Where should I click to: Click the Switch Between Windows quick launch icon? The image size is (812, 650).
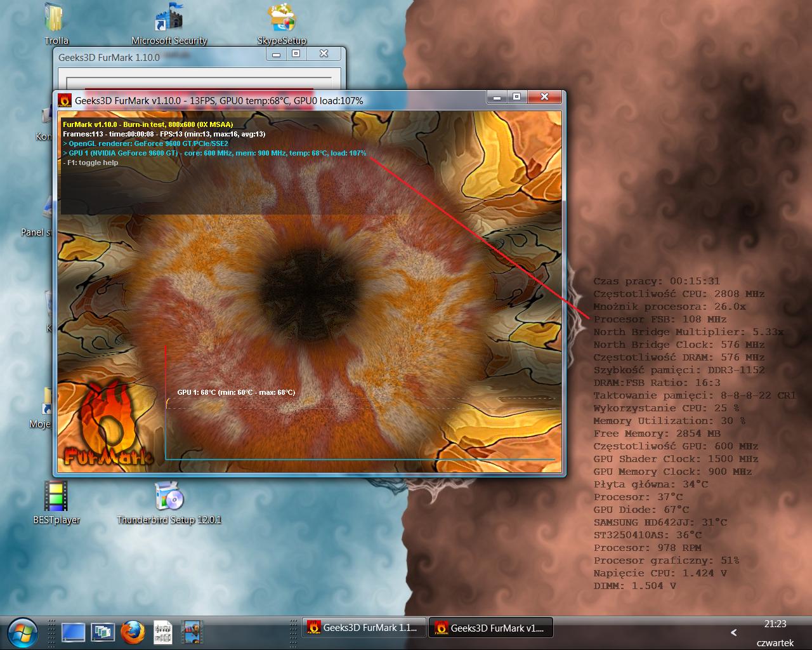[102, 632]
